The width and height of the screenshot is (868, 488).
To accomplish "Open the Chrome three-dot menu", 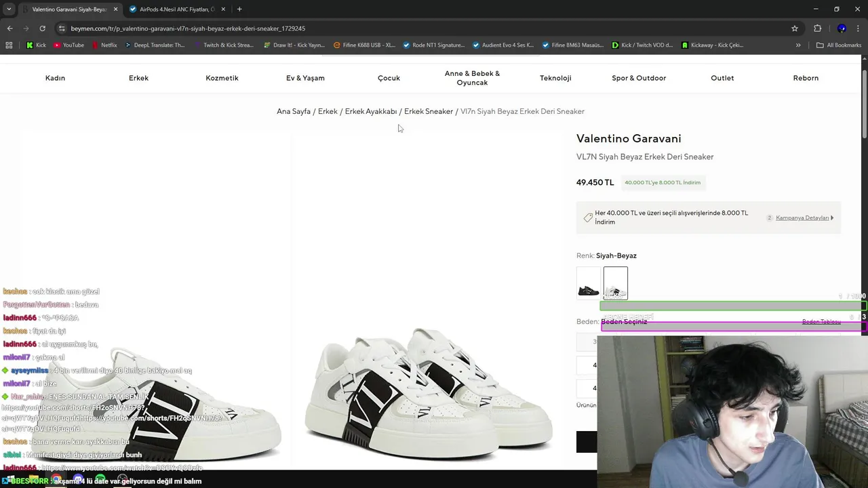I will (x=859, y=28).
